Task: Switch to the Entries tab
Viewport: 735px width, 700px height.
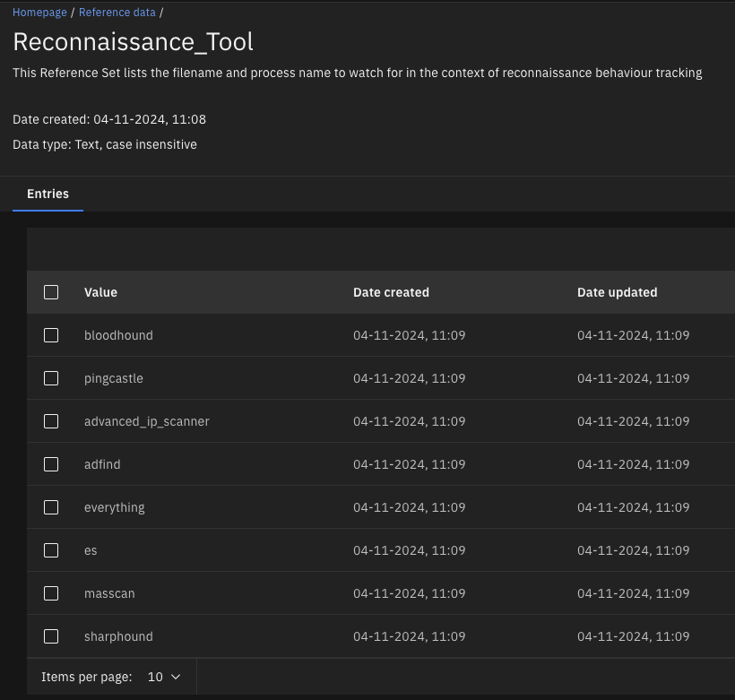Action: pyautogui.click(x=48, y=194)
